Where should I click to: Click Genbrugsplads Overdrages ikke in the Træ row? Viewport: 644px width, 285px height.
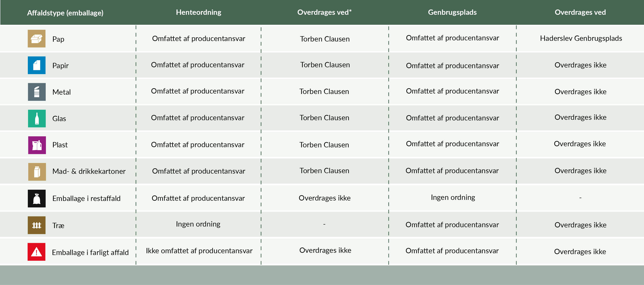coord(580,225)
